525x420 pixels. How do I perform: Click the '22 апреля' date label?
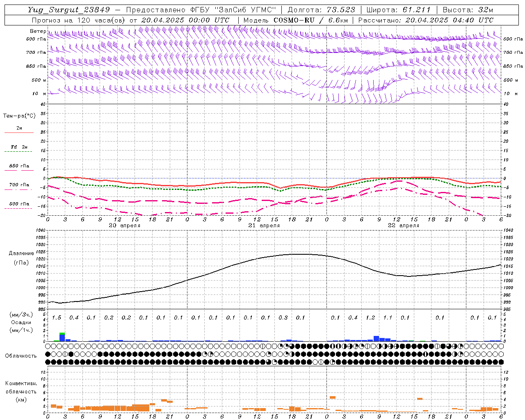[x=404, y=226]
